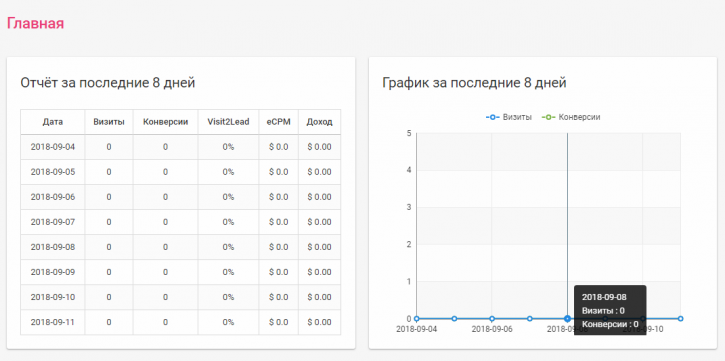The width and height of the screenshot is (725, 361).
Task: Click the График за последние 8 дней title
Action: tap(474, 83)
